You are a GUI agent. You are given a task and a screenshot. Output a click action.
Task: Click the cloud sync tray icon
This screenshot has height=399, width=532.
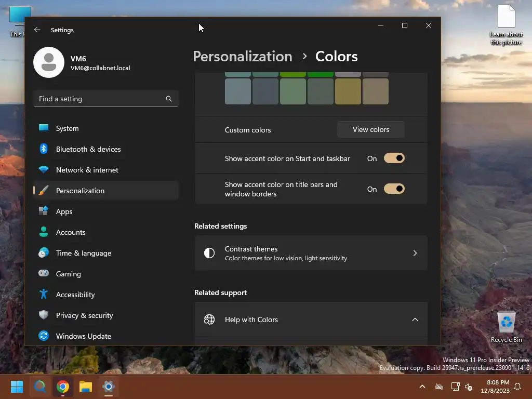[439, 387]
